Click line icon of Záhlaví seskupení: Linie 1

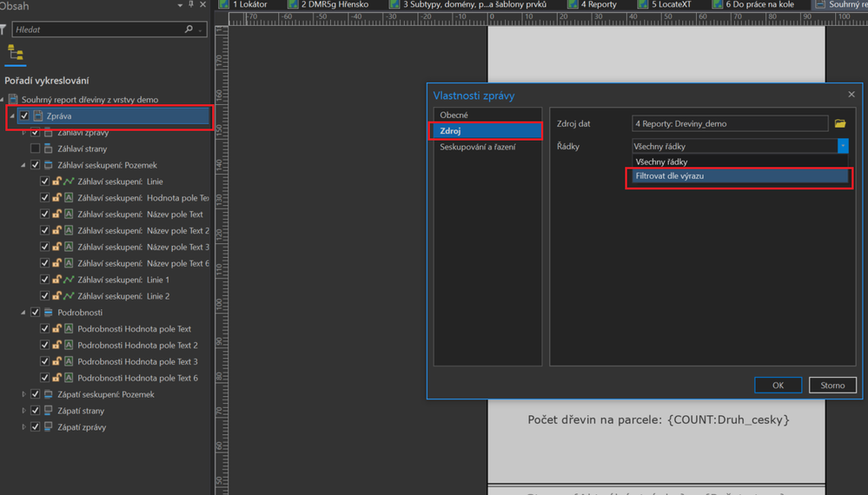(69, 280)
